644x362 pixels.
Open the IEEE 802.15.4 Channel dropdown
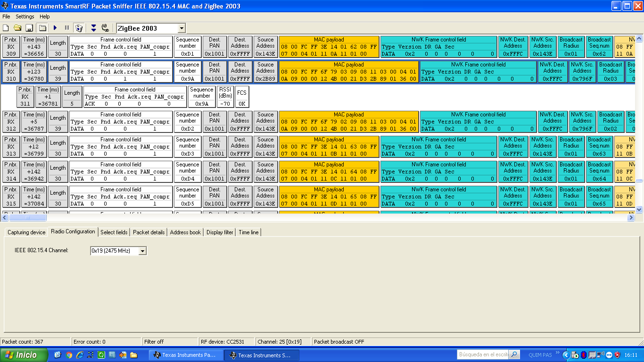click(x=142, y=251)
